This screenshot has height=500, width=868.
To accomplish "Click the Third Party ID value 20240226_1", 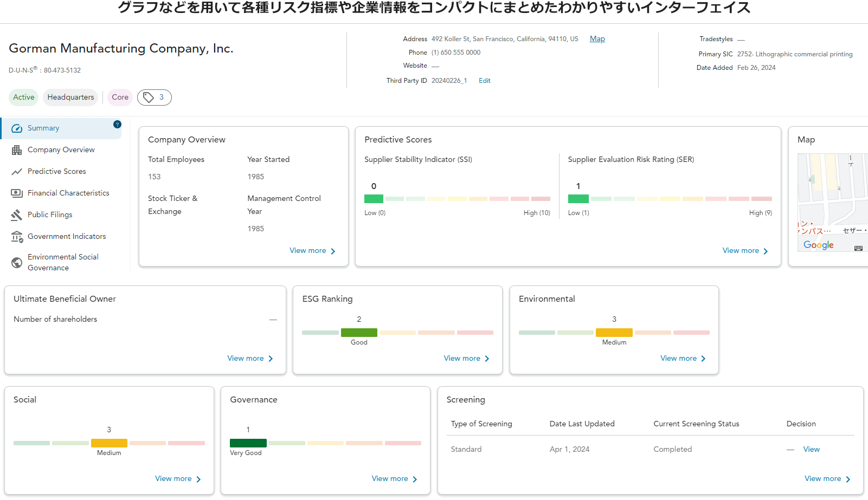I will pyautogui.click(x=449, y=81).
